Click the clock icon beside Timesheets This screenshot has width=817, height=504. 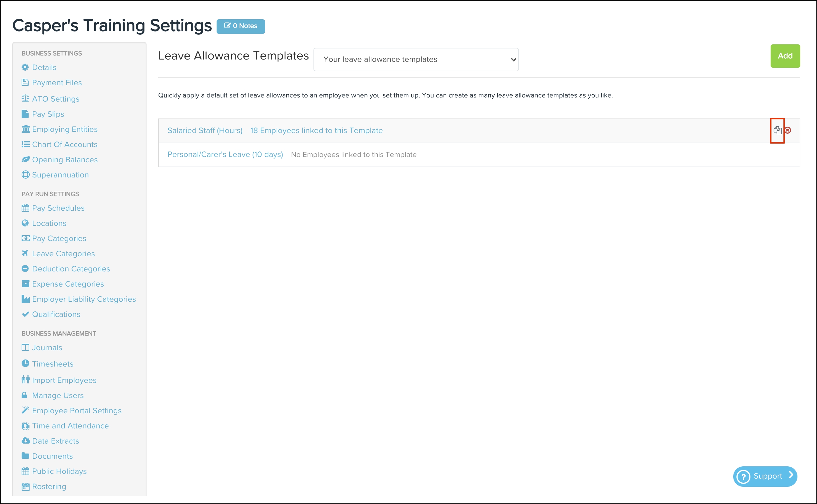tap(25, 363)
